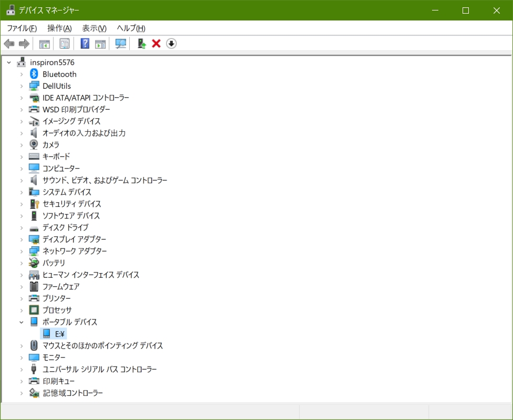
Task: Click the Update driver toolbar icon
Action: tap(141, 44)
